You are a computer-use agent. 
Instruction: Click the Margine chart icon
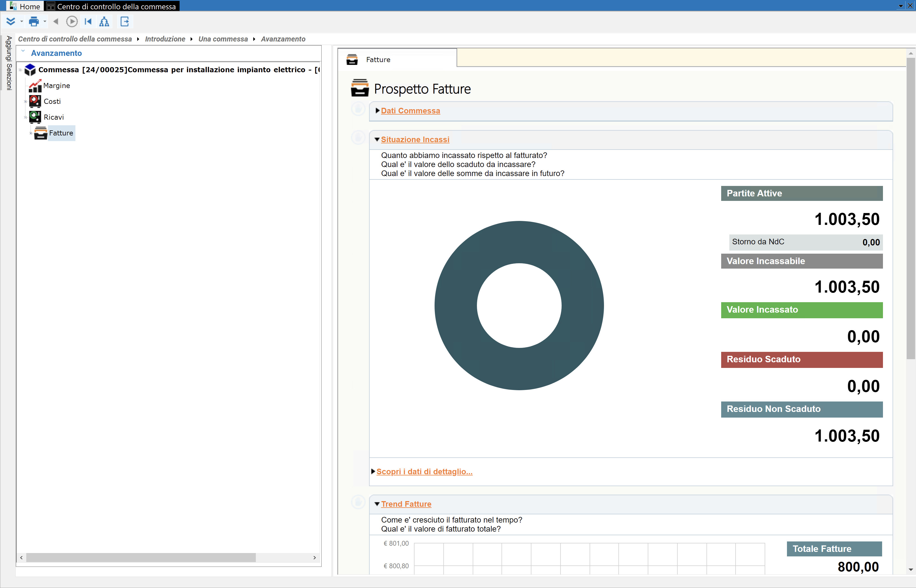pos(35,85)
